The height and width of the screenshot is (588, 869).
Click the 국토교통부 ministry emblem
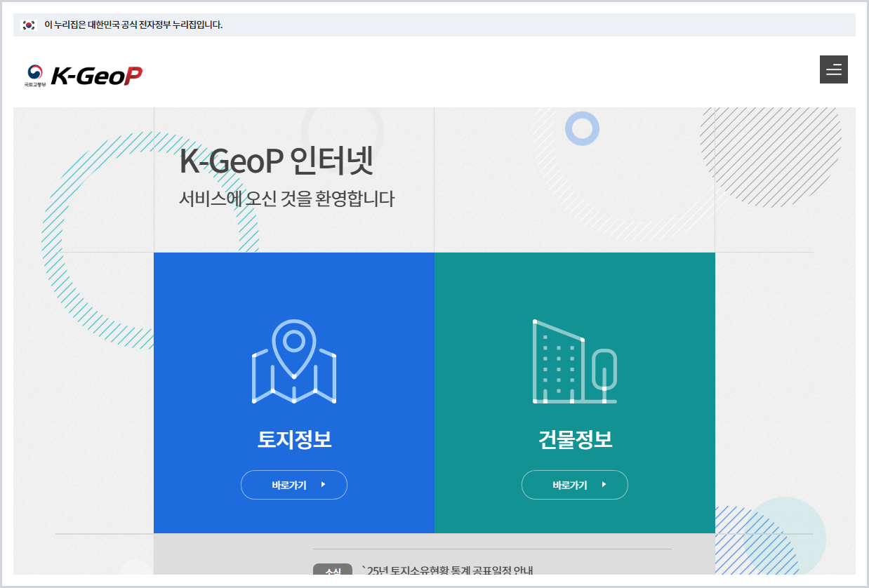[35, 75]
